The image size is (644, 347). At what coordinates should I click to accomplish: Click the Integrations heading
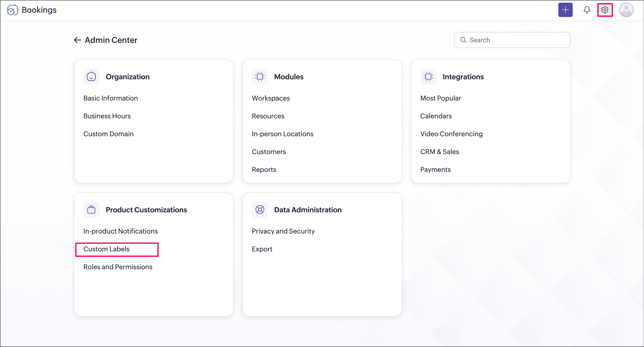click(x=463, y=77)
